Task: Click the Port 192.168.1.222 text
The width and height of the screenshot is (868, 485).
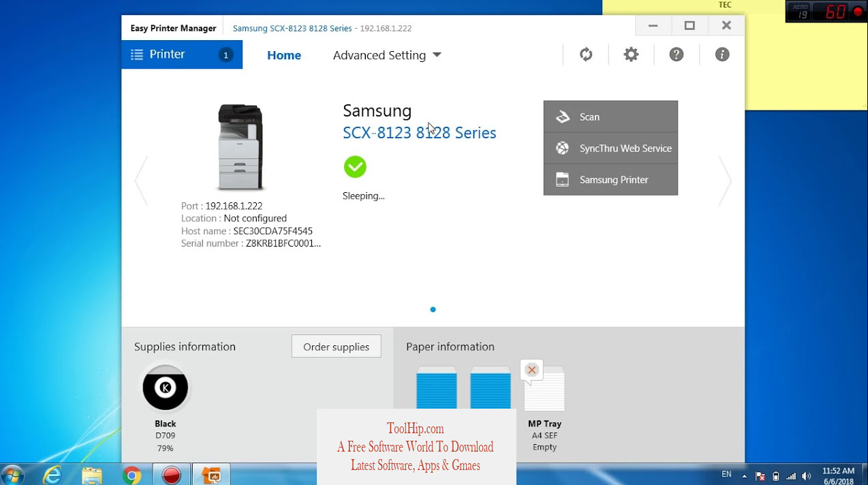Action: pyautogui.click(x=221, y=206)
